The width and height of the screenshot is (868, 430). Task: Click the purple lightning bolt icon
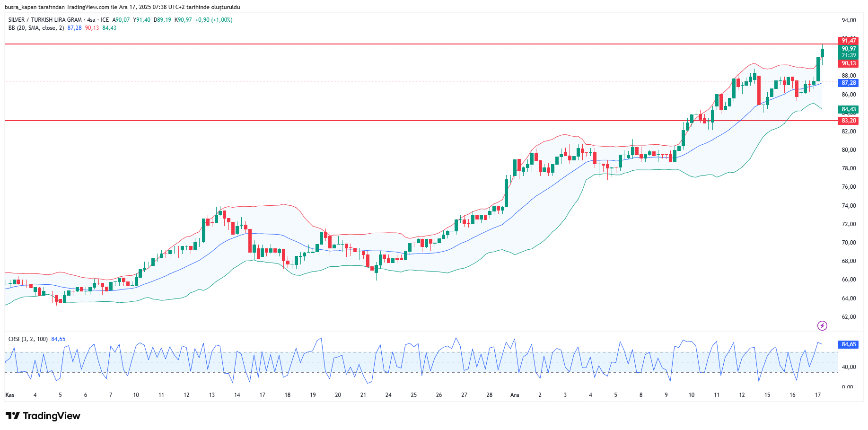pyautogui.click(x=822, y=325)
